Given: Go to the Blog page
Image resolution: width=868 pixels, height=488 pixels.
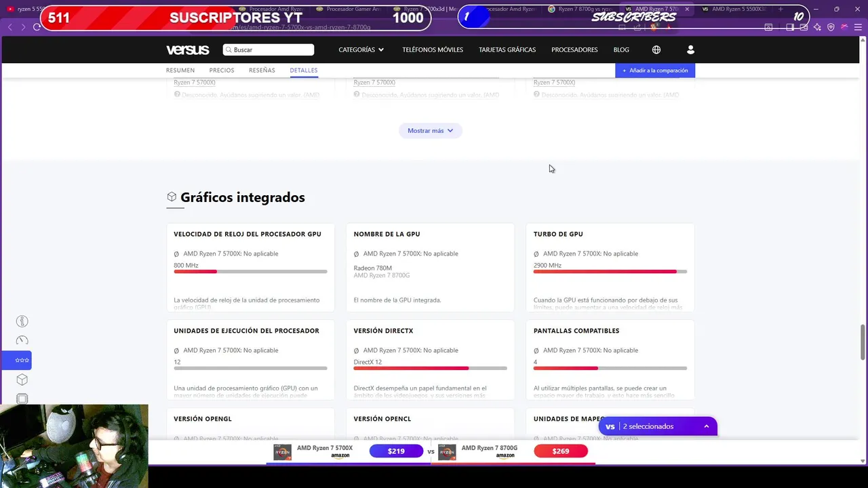Looking at the screenshot, I should click(x=621, y=49).
